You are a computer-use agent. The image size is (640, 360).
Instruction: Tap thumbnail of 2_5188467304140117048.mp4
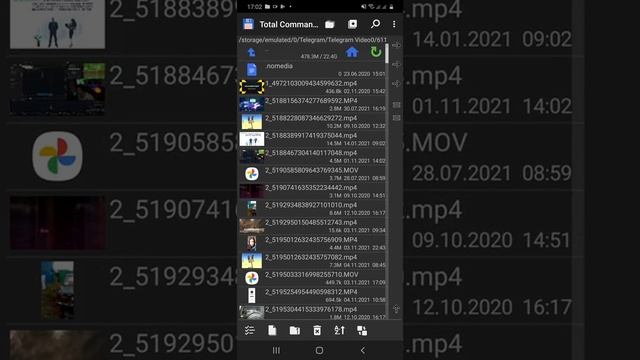[x=251, y=156]
